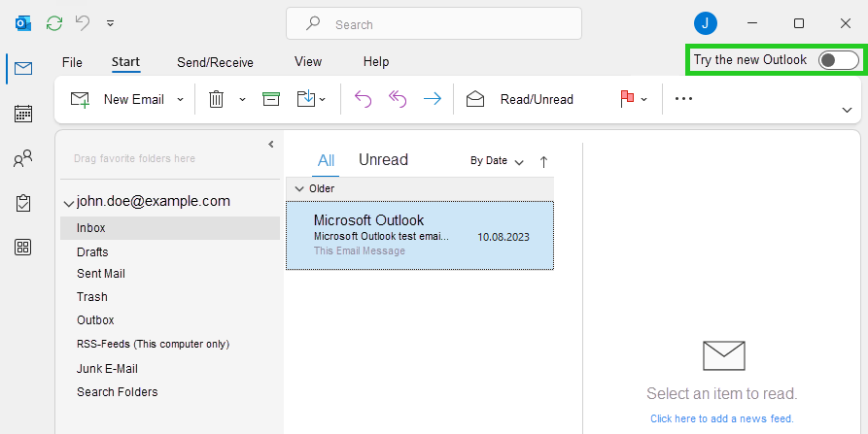This screenshot has width=868, height=434.
Task: Click the Forward arrow icon
Action: (432, 99)
